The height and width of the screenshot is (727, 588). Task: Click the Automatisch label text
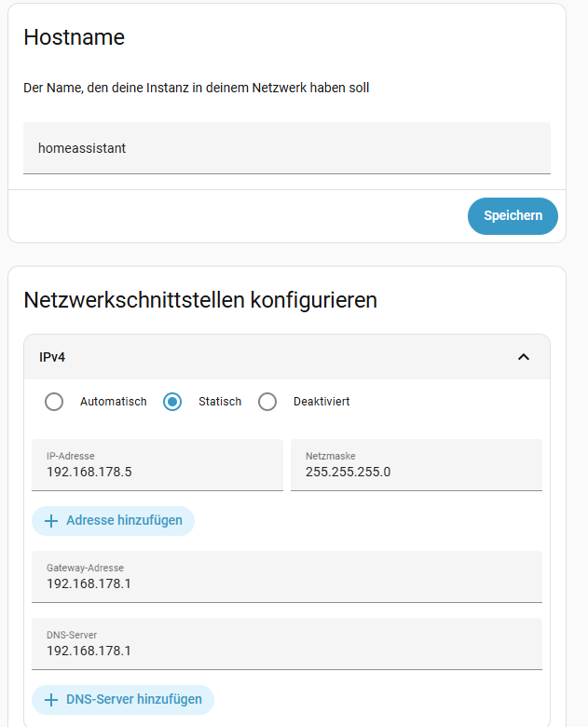pyautogui.click(x=114, y=402)
